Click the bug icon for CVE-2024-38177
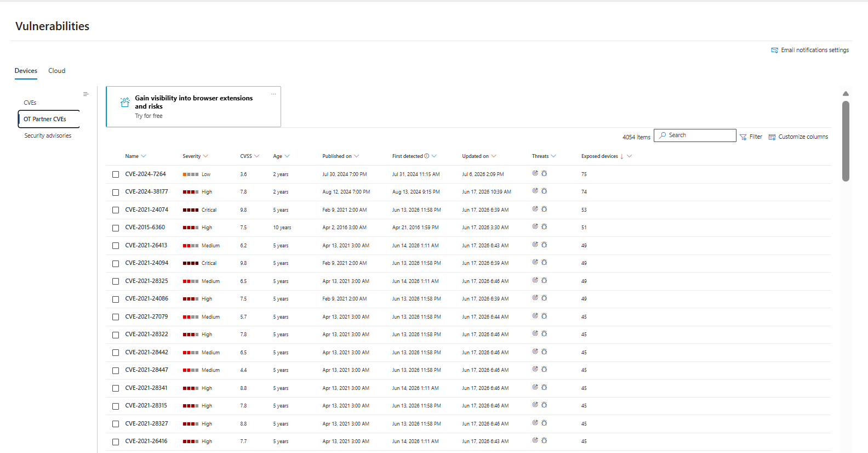 click(544, 191)
